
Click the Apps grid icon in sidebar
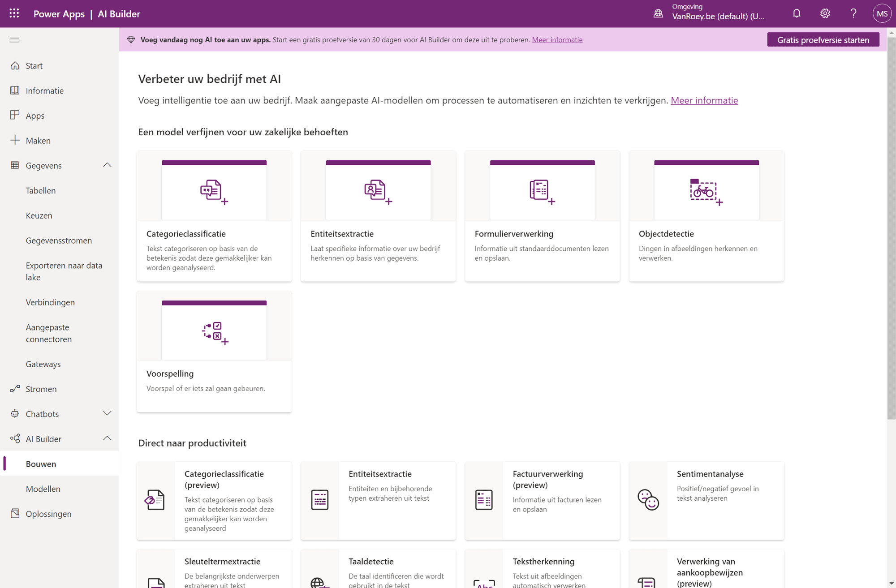coord(15,115)
